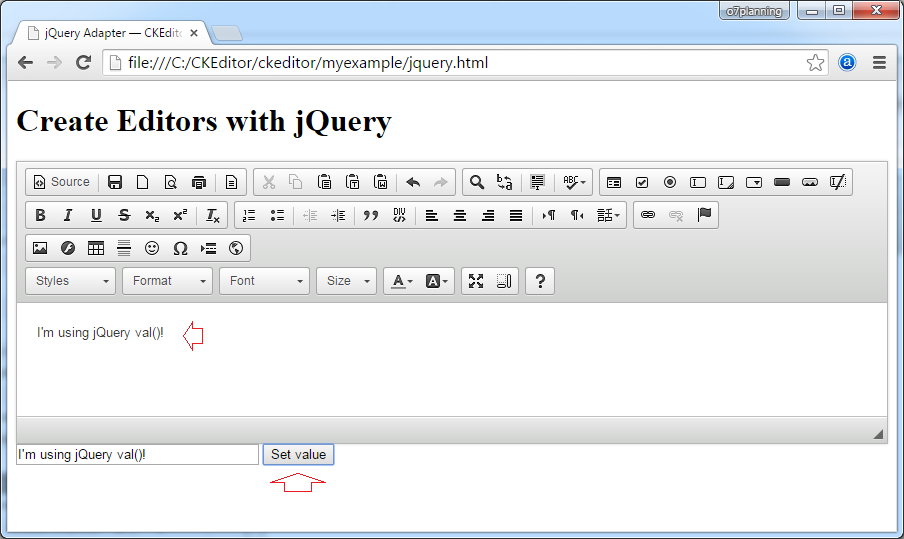Insert Page Break for printing
The width and height of the screenshot is (904, 539).
click(x=208, y=248)
